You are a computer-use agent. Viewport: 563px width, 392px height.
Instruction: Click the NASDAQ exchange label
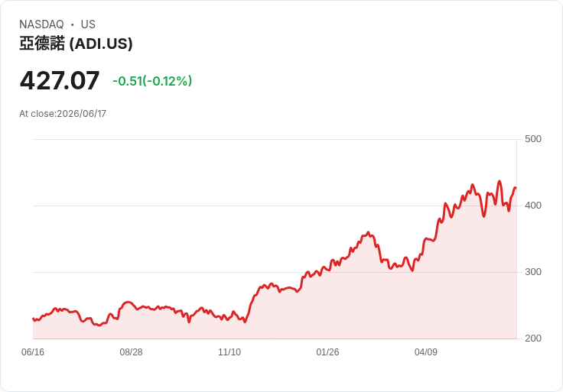click(x=41, y=24)
